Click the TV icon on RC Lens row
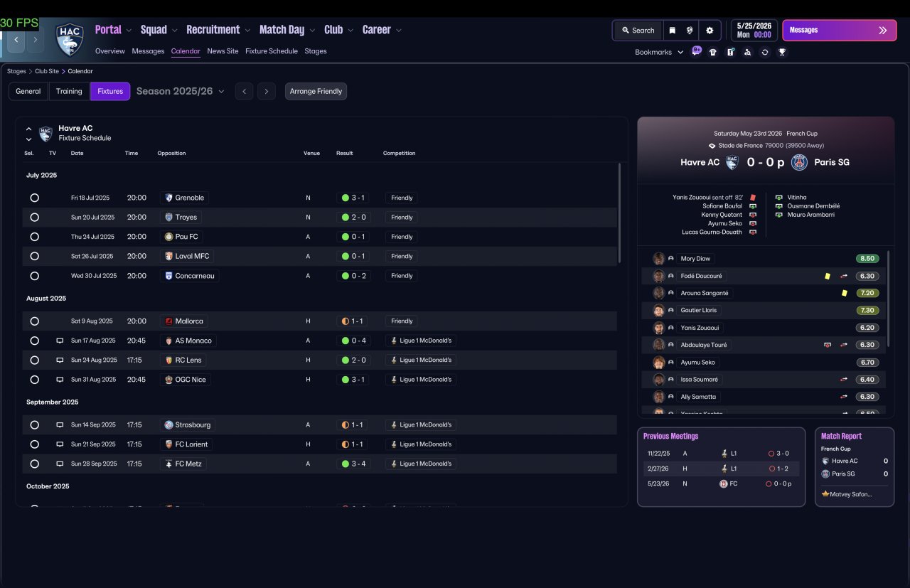The height and width of the screenshot is (588, 910). (x=60, y=360)
